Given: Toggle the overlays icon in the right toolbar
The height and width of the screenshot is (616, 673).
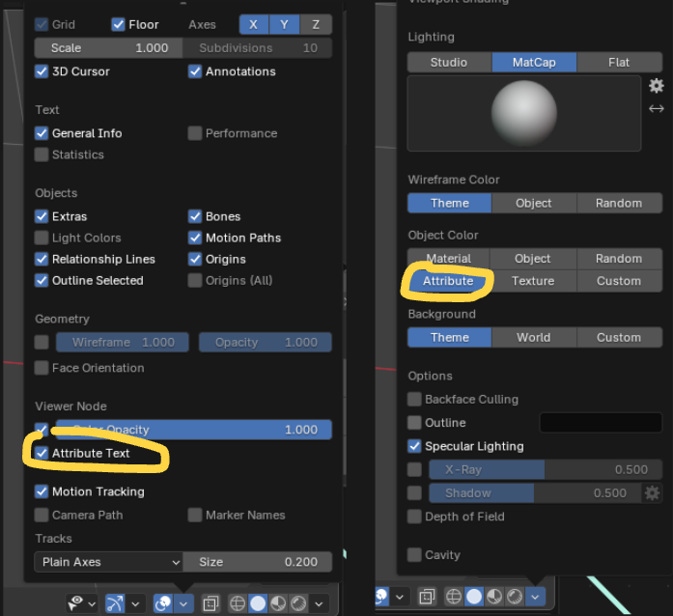Looking at the screenshot, I should tap(381, 597).
